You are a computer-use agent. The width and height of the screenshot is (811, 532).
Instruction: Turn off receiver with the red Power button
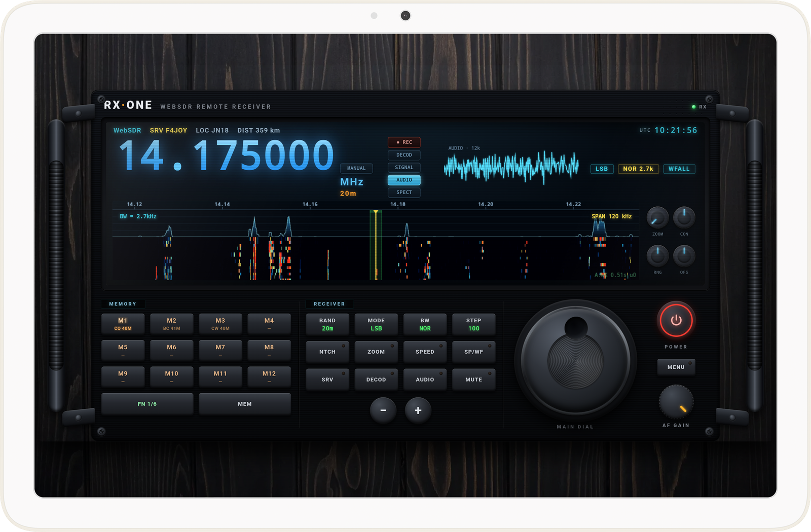pyautogui.click(x=676, y=320)
